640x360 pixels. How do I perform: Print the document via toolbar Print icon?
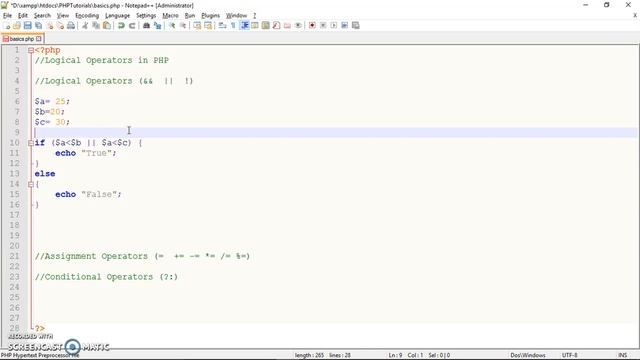pyautogui.click(x=71, y=25)
